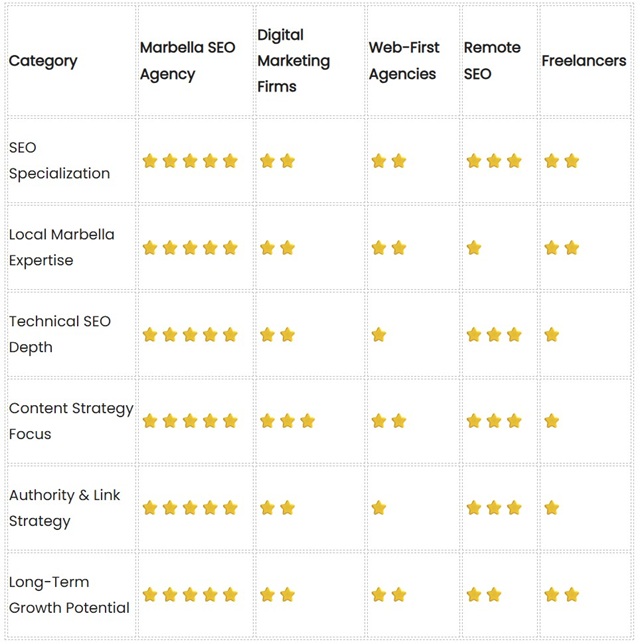
Task: Click Web-First Agencies' single Technical SEO Depth star
Action: 379,335
